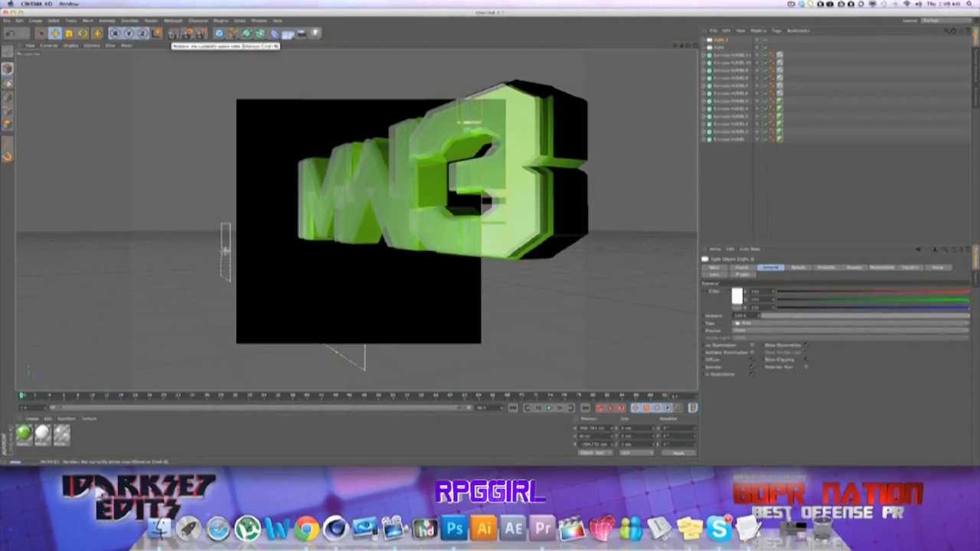Adjust the green color slider
Image resolution: width=980 pixels, height=551 pixels.
(x=873, y=299)
